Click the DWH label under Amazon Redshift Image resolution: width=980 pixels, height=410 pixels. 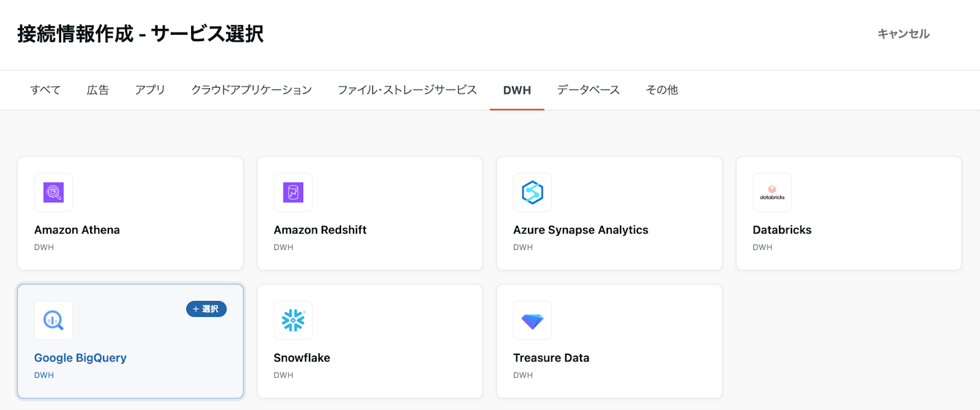pos(284,248)
